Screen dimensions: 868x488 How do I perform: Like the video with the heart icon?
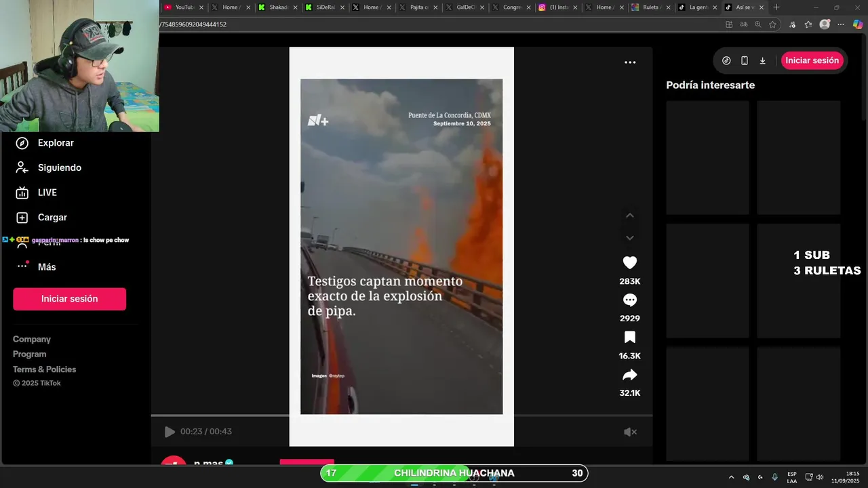pyautogui.click(x=630, y=263)
